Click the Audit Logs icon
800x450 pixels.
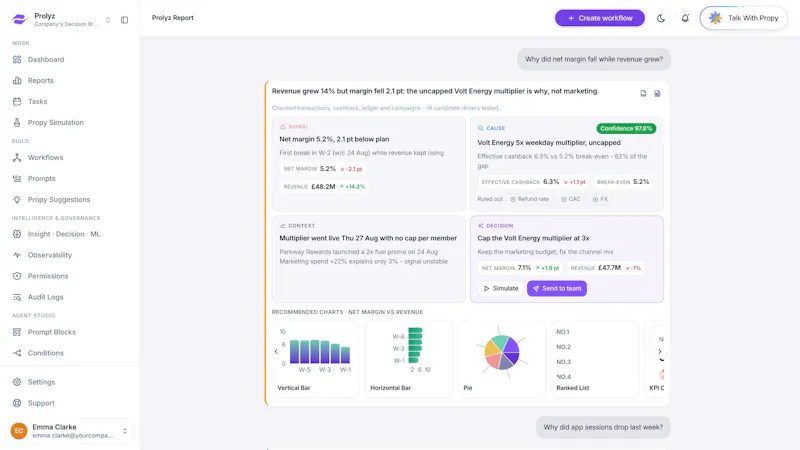point(17,297)
